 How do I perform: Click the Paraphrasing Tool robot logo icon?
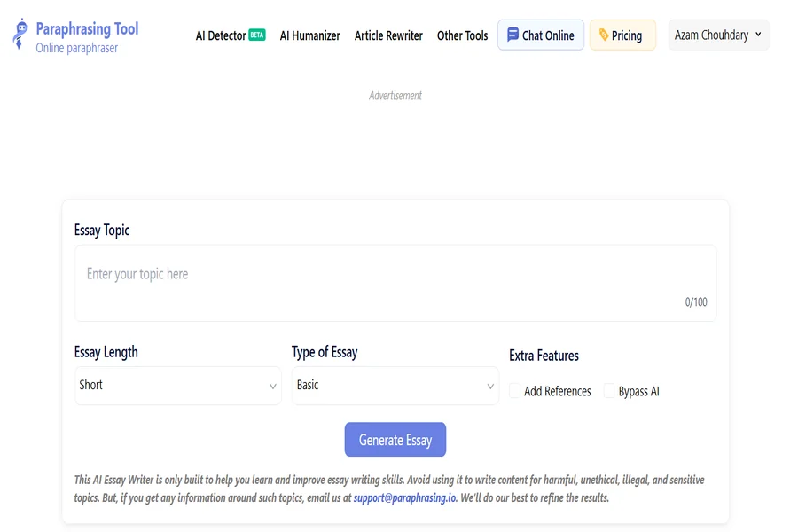click(20, 34)
